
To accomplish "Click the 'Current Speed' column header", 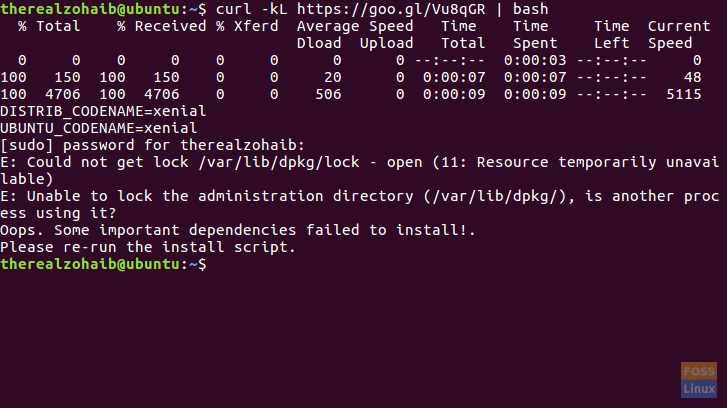I will (x=679, y=35).
